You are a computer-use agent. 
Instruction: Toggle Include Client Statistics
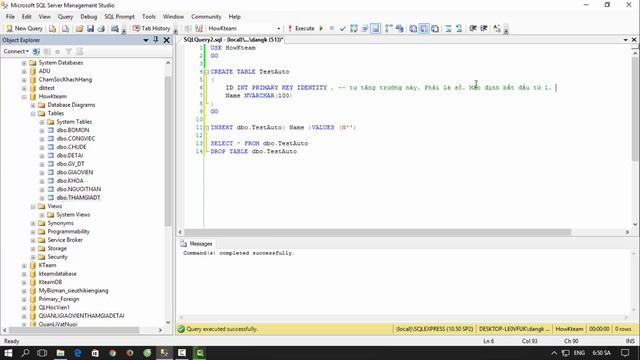400,28
